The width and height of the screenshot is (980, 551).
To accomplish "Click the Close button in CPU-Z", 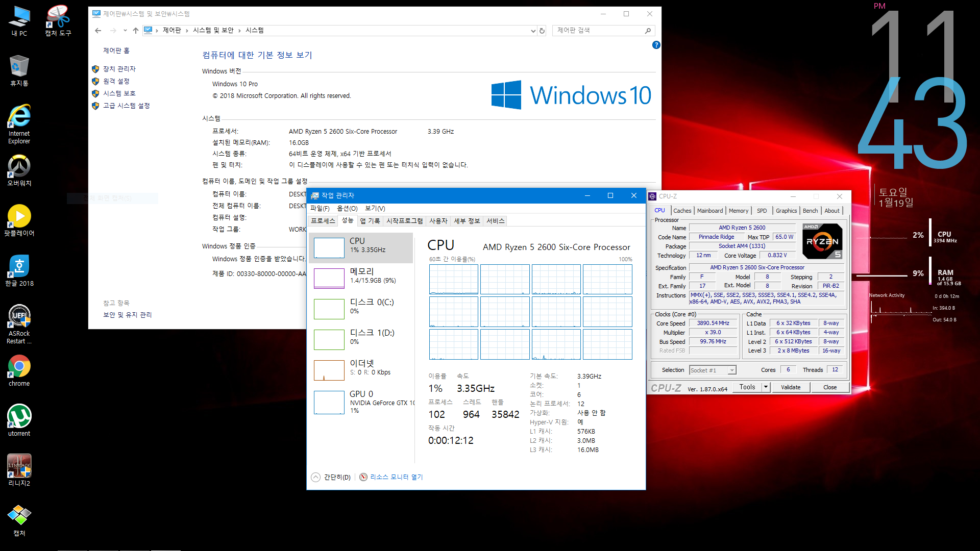I will pyautogui.click(x=830, y=387).
